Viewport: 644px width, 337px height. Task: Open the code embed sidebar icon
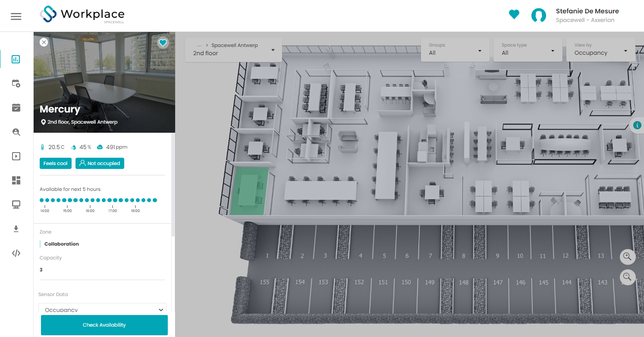(16, 253)
